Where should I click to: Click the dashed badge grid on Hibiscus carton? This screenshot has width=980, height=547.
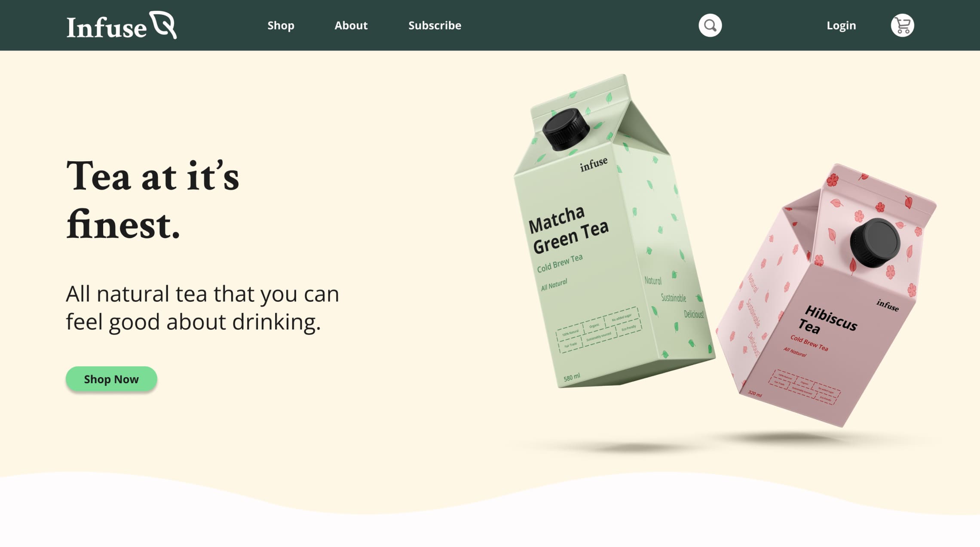click(804, 387)
